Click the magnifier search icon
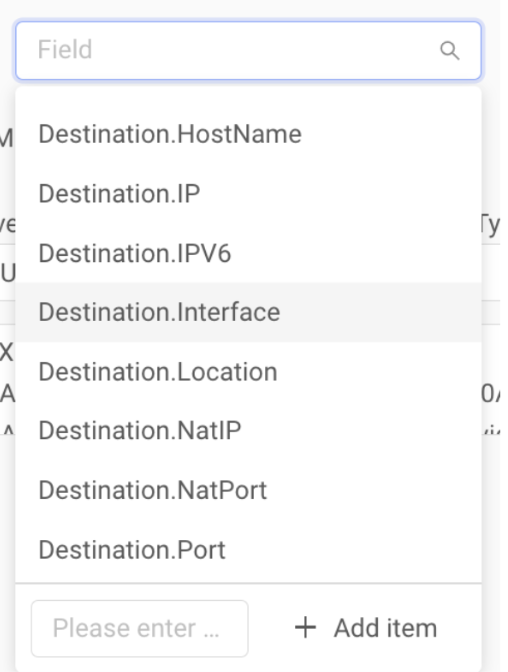Screen dimensions: 508x672 tap(450, 51)
